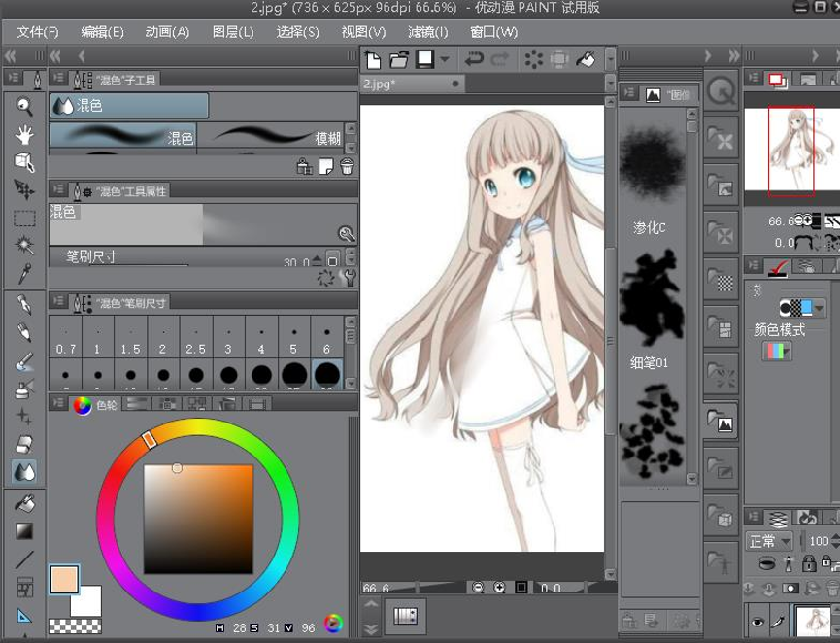Increase the brush size stepper arrow

pos(318,260)
